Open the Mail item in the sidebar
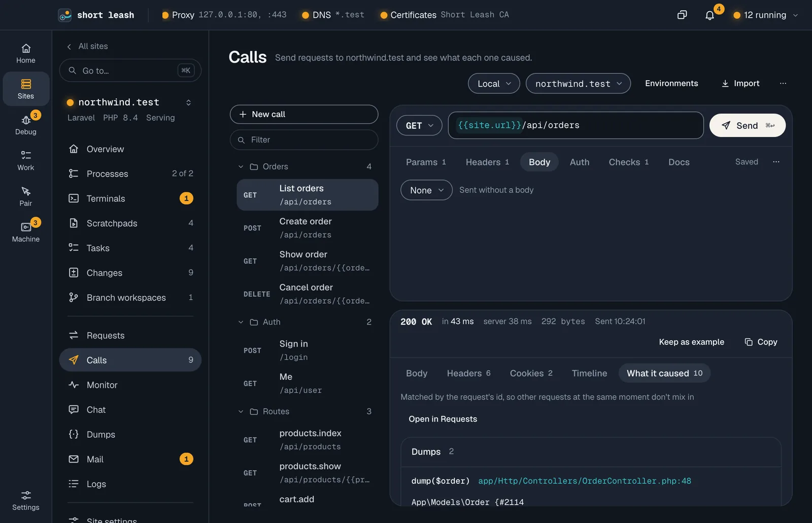Image resolution: width=812 pixels, height=523 pixels. coord(130,459)
